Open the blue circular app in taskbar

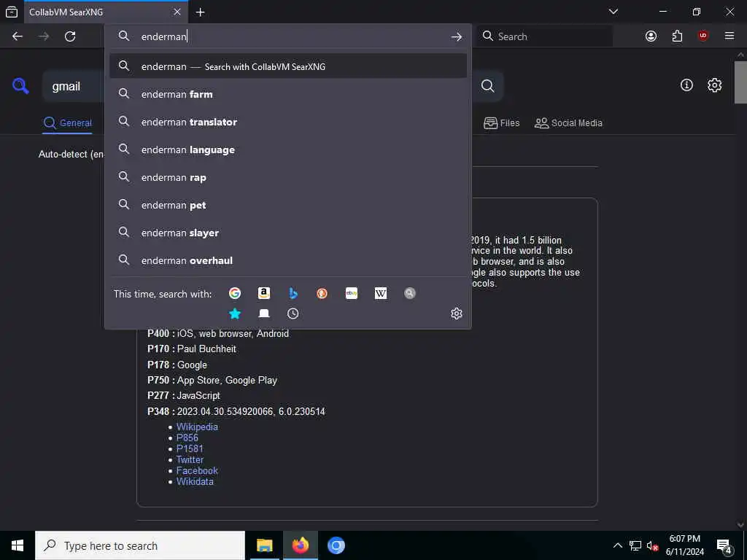[x=336, y=545]
